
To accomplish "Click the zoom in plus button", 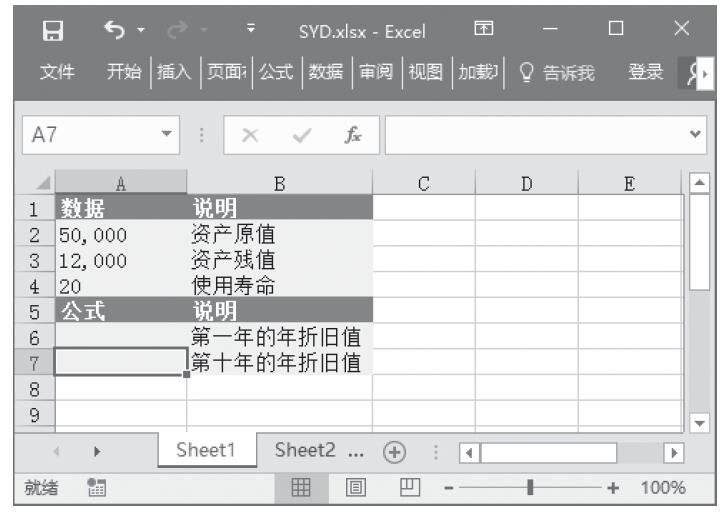I will [612, 488].
